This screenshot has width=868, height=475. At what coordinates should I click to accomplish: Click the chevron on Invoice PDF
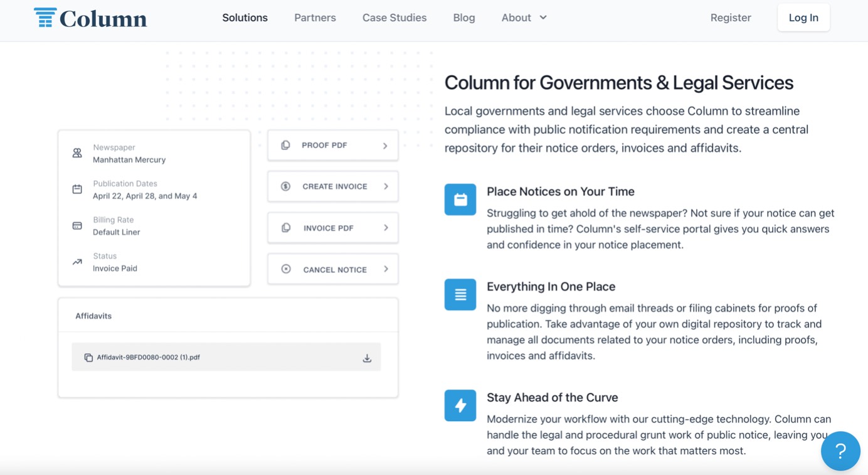(386, 228)
